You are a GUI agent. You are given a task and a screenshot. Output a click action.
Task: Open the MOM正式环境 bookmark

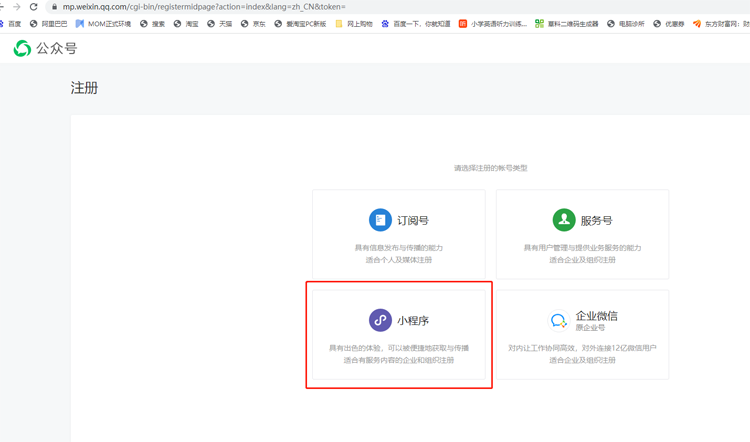103,24
